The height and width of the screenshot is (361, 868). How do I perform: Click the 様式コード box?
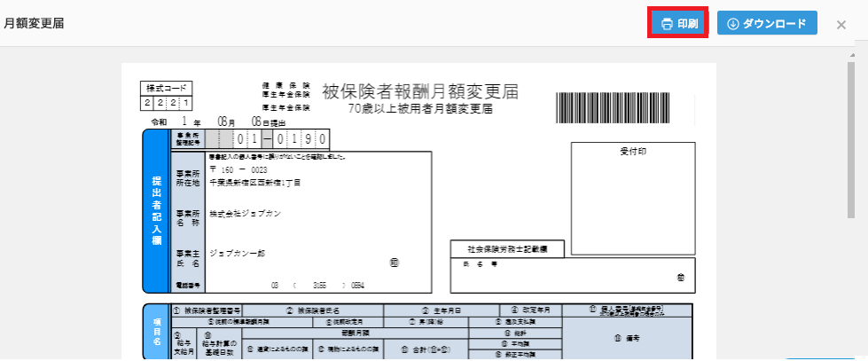pos(166,95)
